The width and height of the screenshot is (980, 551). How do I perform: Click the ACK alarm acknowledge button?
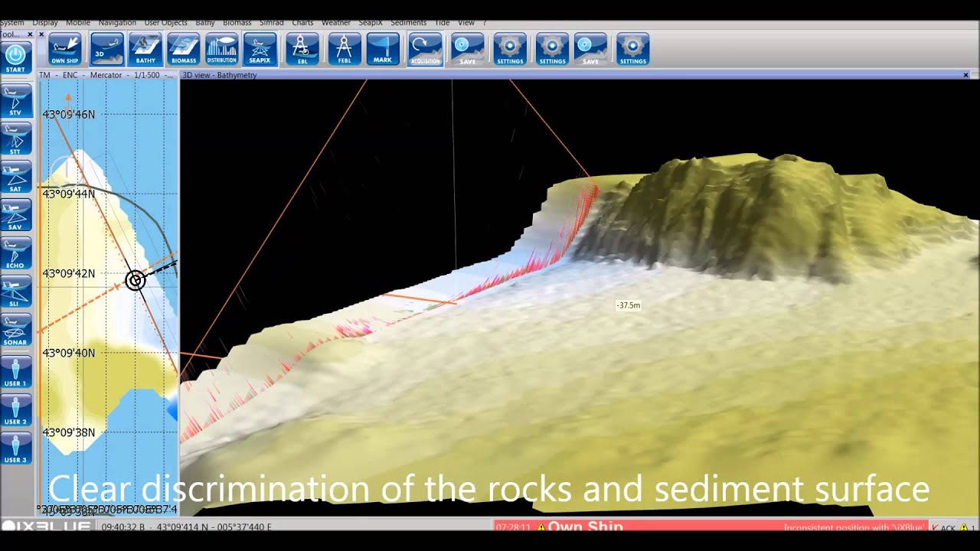pyautogui.click(x=942, y=527)
